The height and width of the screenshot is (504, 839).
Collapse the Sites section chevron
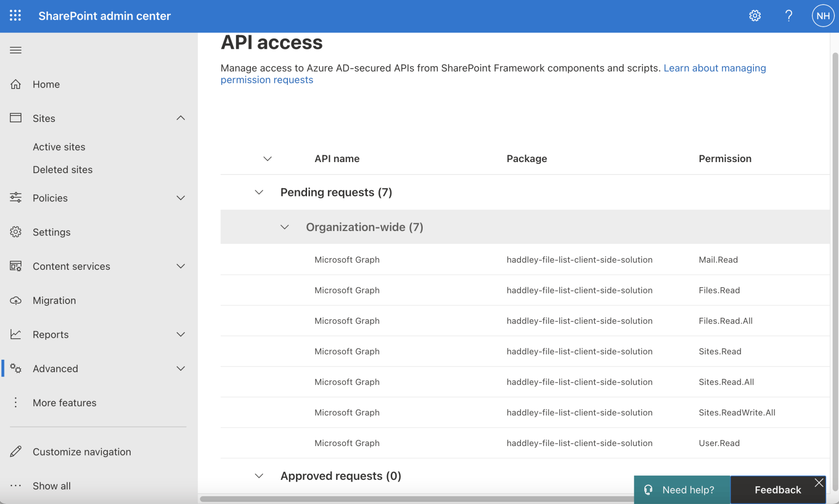pyautogui.click(x=181, y=118)
